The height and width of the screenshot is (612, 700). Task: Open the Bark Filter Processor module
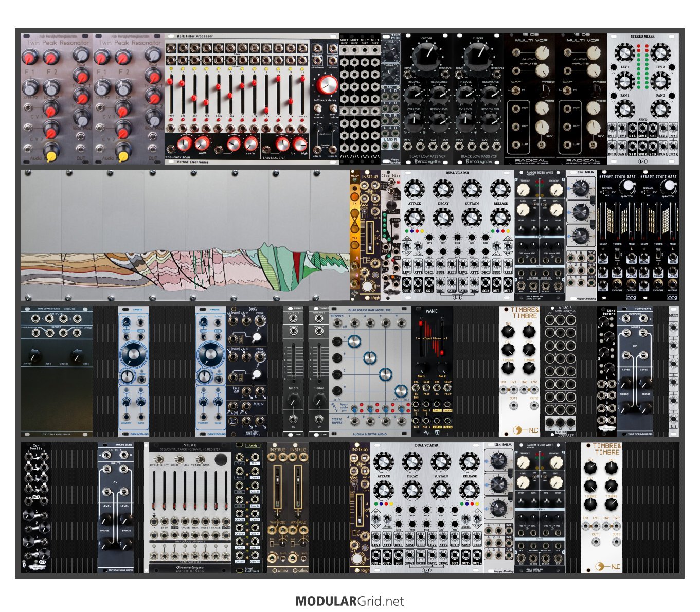[252, 99]
